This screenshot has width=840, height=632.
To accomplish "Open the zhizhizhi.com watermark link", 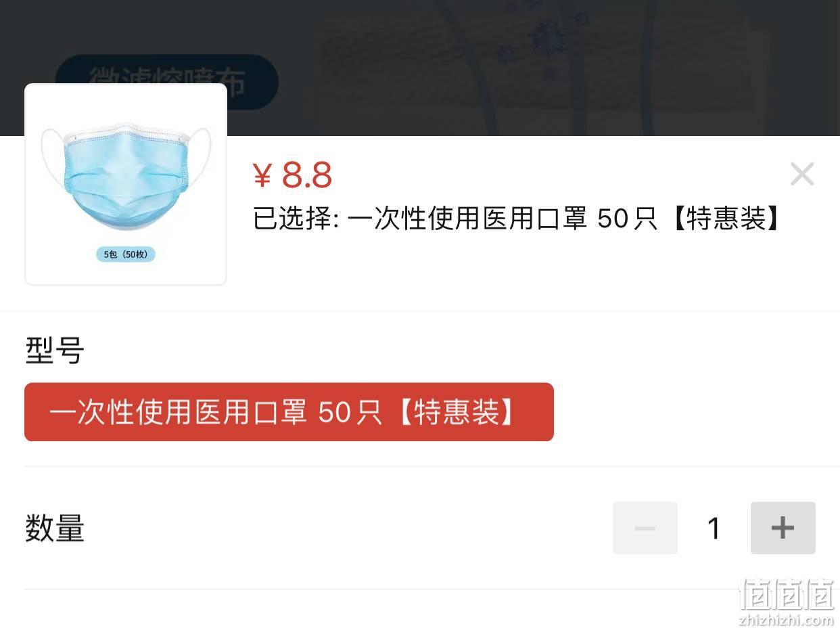I will (787, 620).
